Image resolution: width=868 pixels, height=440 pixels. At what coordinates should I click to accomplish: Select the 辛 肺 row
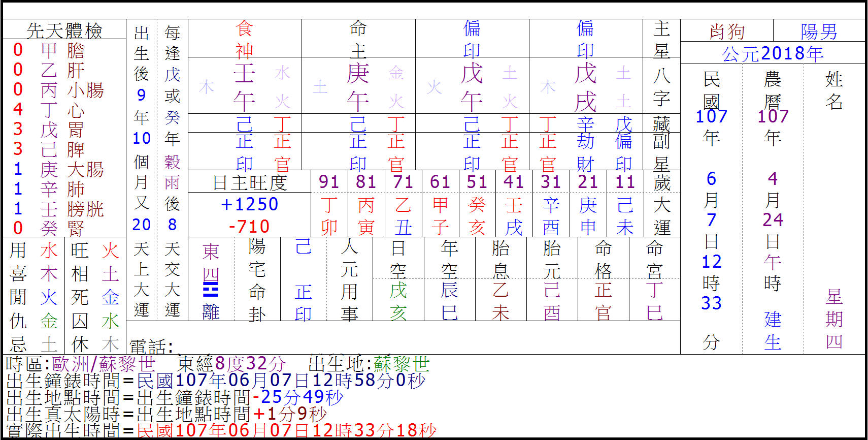(49, 189)
